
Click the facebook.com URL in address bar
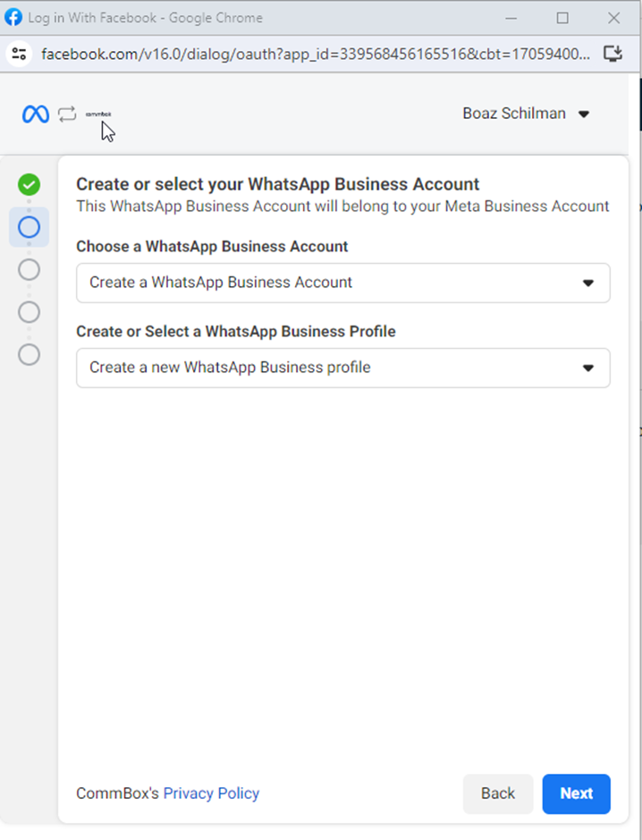click(316, 54)
